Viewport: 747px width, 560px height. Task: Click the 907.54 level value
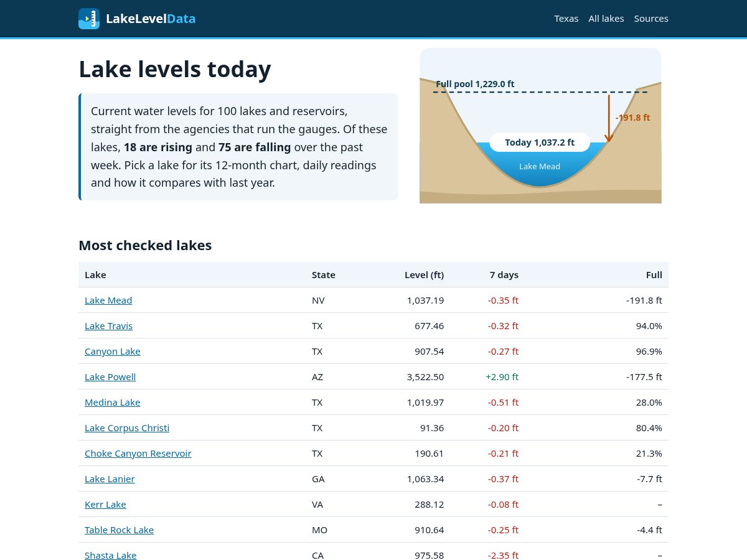tap(429, 351)
